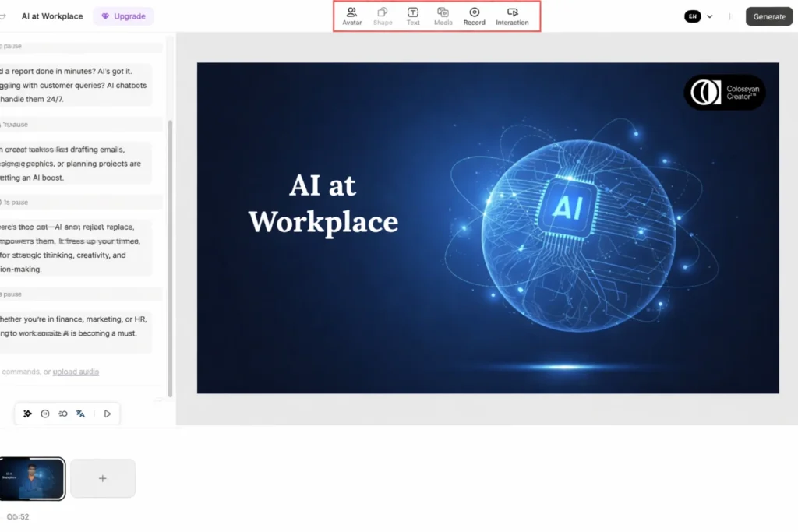The image size is (798, 532).
Task: Open the Avatar tool
Action: (351, 16)
